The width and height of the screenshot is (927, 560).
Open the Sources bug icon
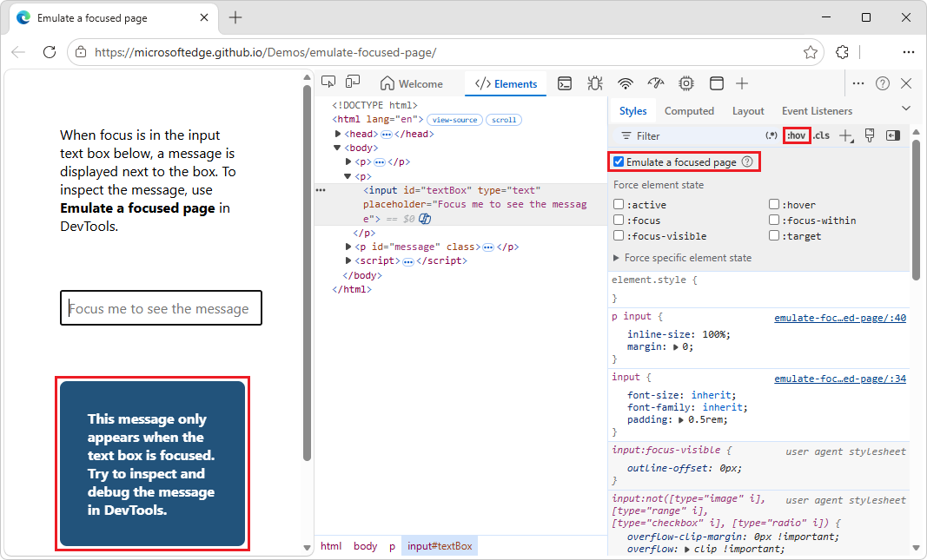[595, 84]
